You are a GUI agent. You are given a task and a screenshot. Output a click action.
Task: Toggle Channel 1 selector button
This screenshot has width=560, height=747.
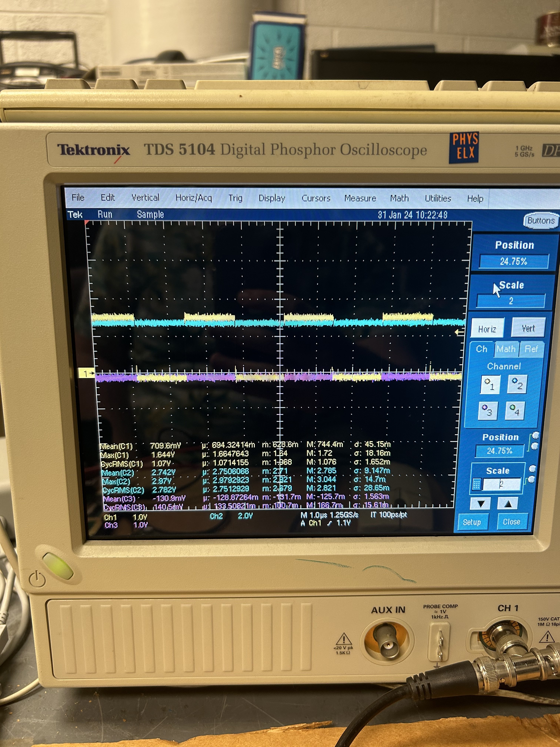(490, 384)
